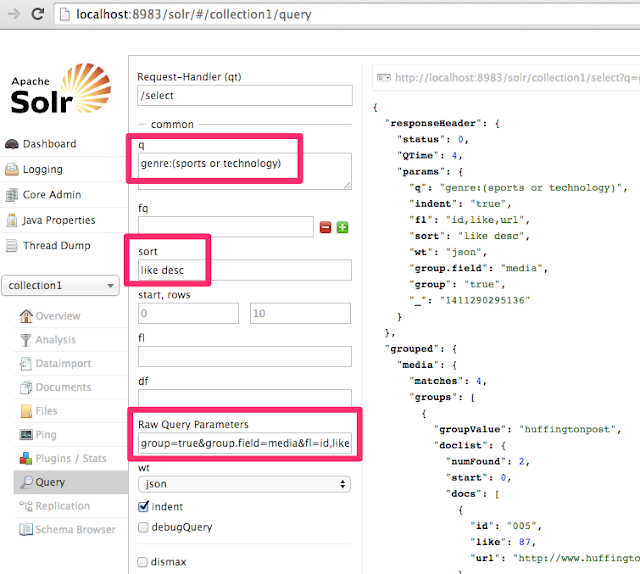Image resolution: width=640 pixels, height=574 pixels.
Task: Open the Analysis link
Action: coord(56,340)
